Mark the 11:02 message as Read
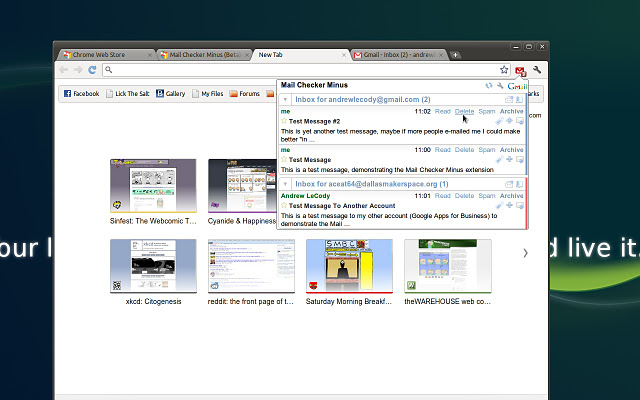Image resolution: width=640 pixels, height=400 pixels. click(x=442, y=111)
